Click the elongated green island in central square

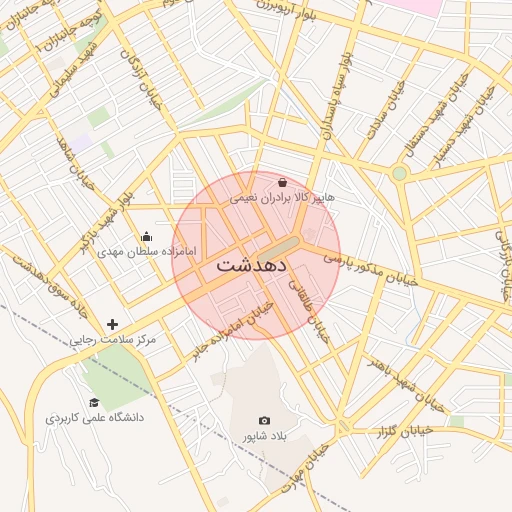tap(279, 250)
